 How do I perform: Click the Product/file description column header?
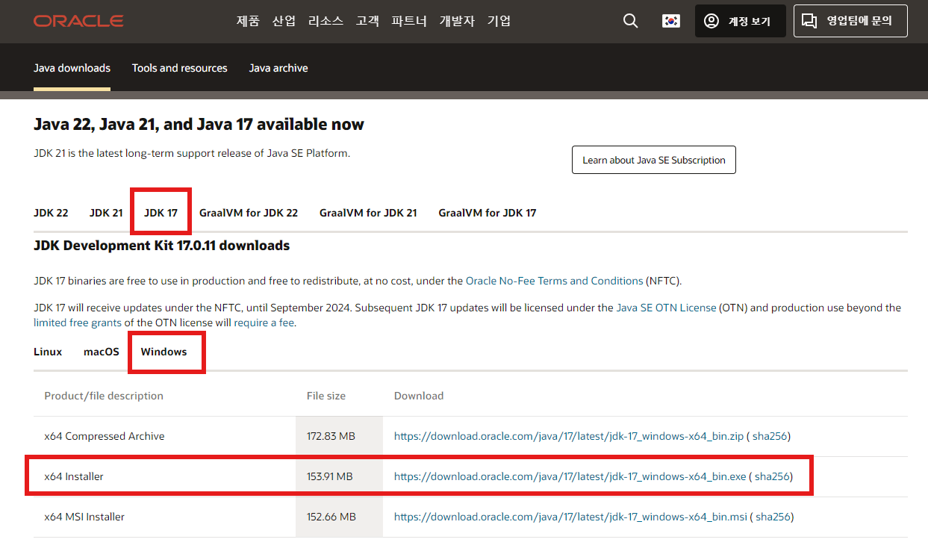tap(104, 396)
